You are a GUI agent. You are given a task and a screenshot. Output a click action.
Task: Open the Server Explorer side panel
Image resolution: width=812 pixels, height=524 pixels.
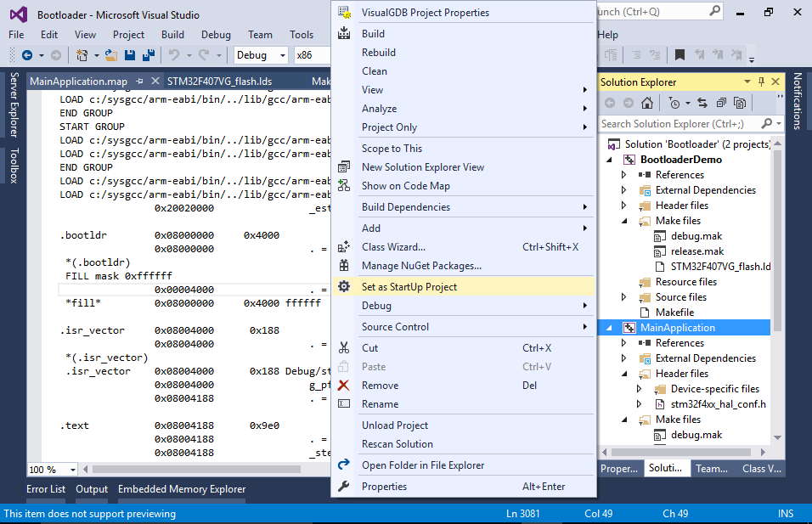(x=14, y=104)
